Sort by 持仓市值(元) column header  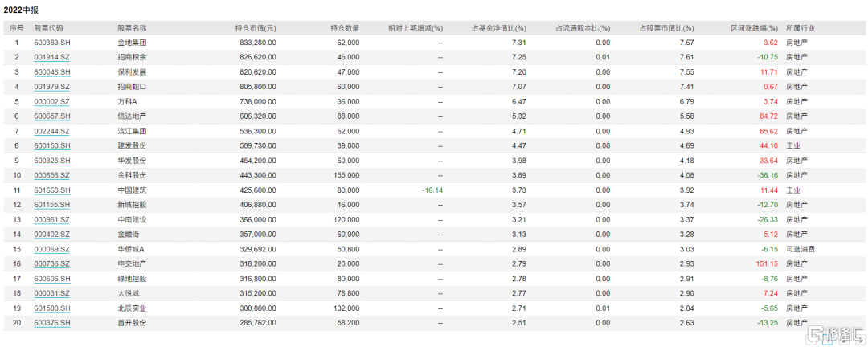coord(256,27)
